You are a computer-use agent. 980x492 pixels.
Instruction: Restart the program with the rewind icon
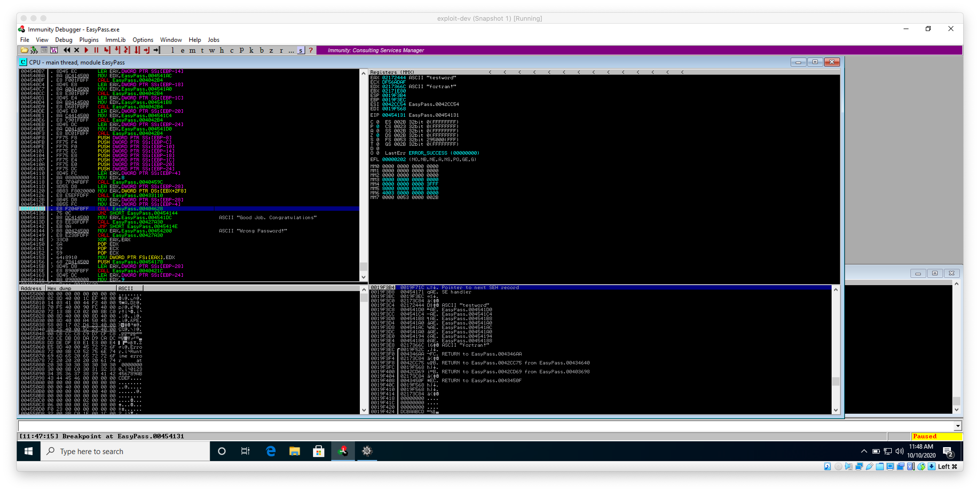click(x=67, y=50)
